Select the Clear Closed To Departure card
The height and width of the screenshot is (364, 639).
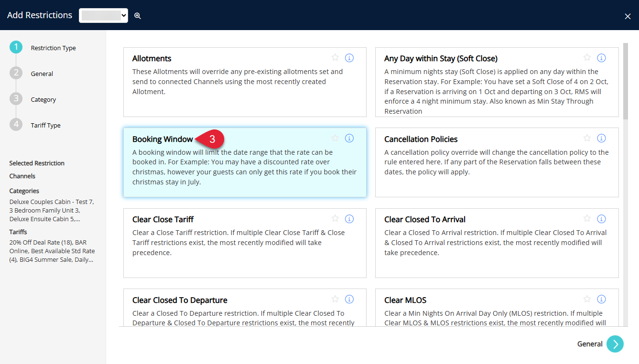tap(245, 308)
